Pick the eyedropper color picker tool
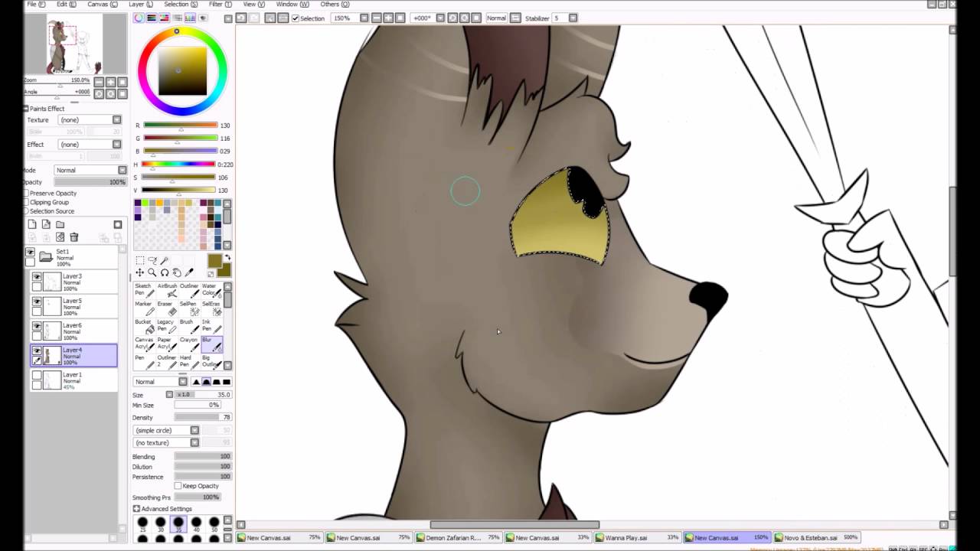Screen dimensions: 980x551 (189, 272)
